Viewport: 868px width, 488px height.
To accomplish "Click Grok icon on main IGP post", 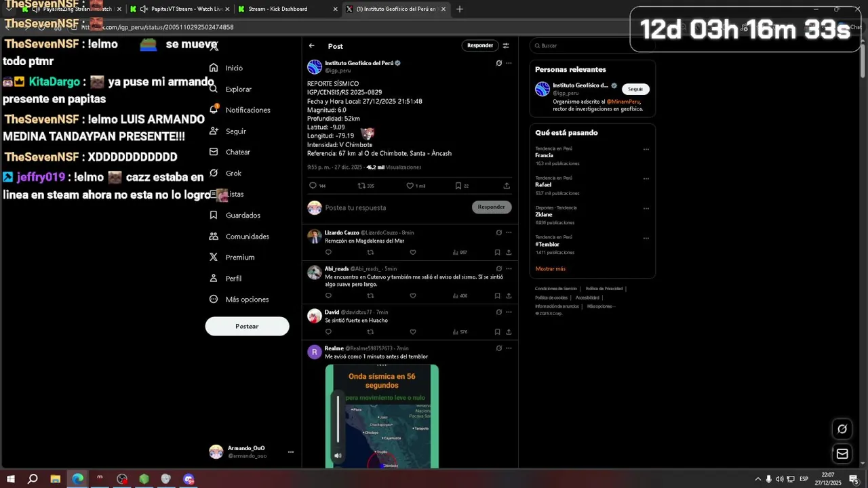I will click(x=499, y=63).
